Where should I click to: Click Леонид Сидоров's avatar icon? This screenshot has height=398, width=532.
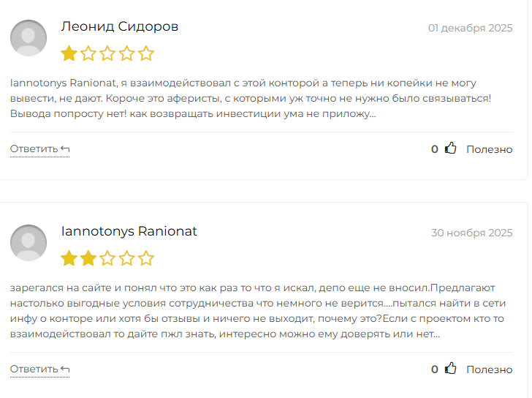tap(28, 38)
